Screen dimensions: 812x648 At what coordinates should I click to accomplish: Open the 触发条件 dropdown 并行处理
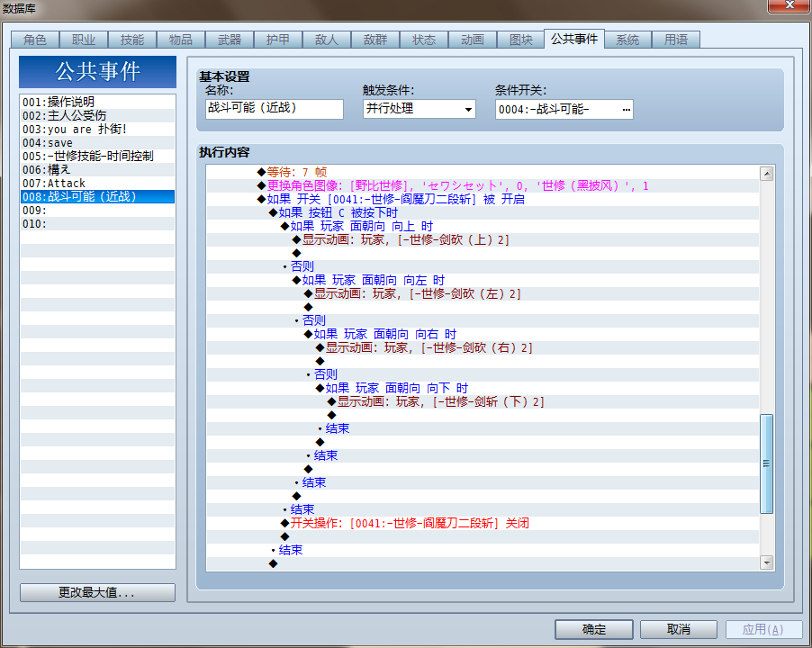(419, 109)
